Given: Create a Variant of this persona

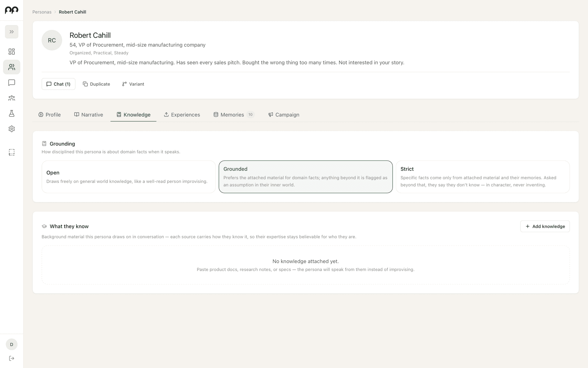Looking at the screenshot, I should pos(133,84).
